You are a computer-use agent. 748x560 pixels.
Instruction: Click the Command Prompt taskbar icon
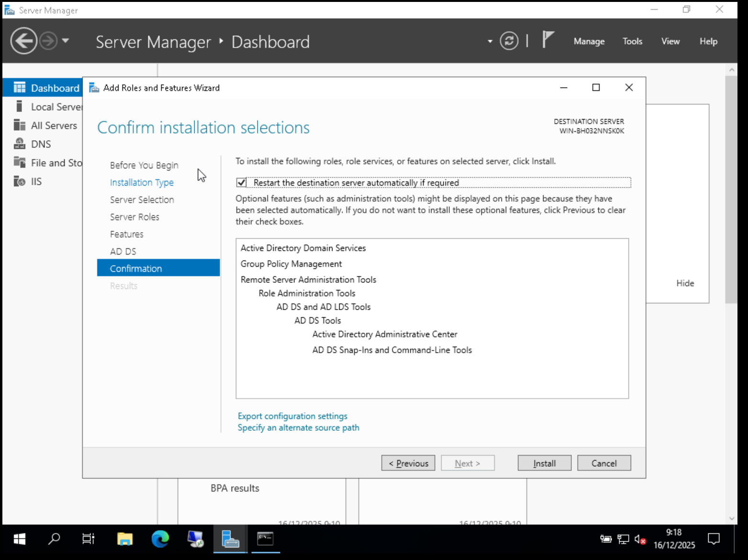(265, 539)
